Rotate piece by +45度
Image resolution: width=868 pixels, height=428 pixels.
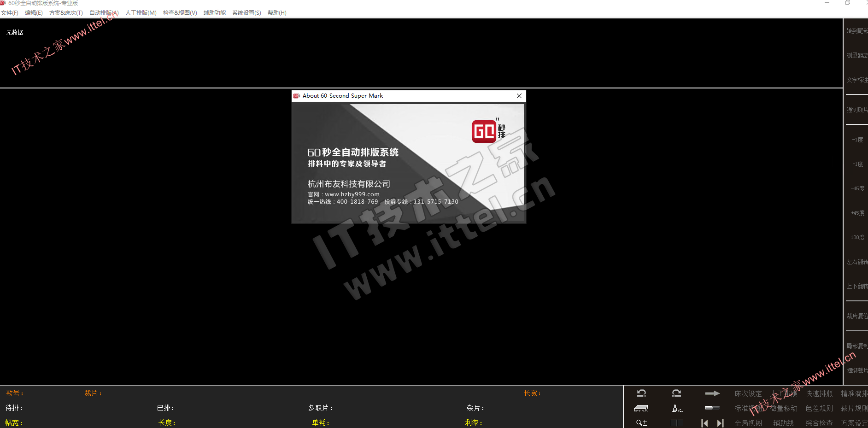857,213
